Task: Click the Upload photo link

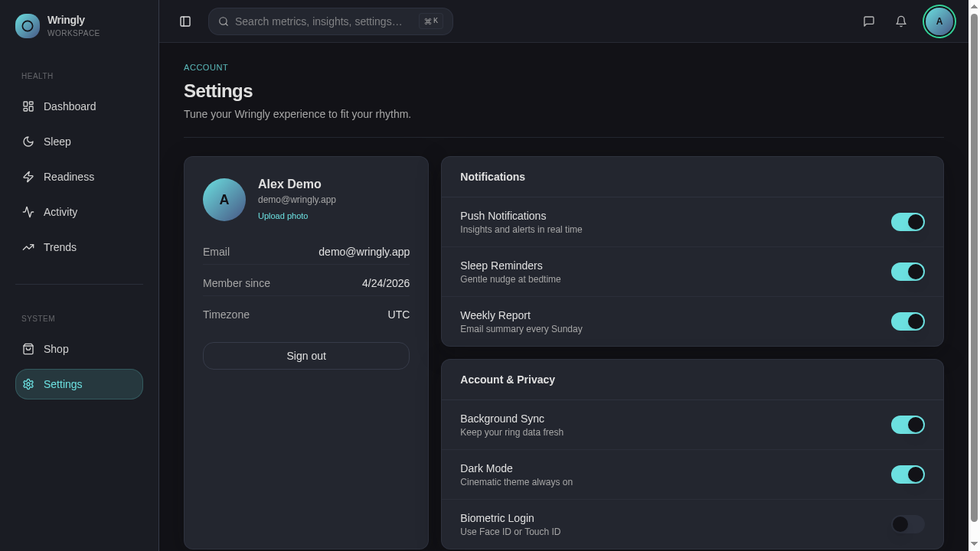Action: click(283, 216)
